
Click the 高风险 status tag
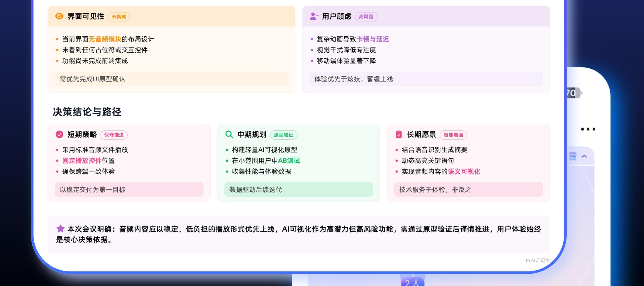[366, 17]
